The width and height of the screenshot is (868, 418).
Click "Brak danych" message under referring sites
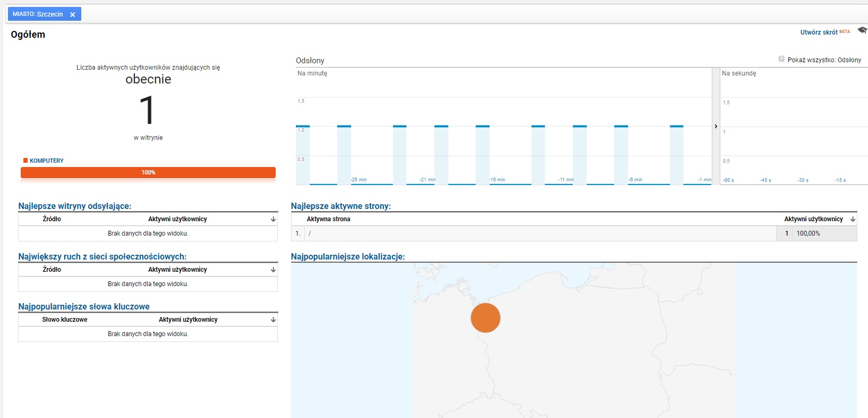[148, 233]
